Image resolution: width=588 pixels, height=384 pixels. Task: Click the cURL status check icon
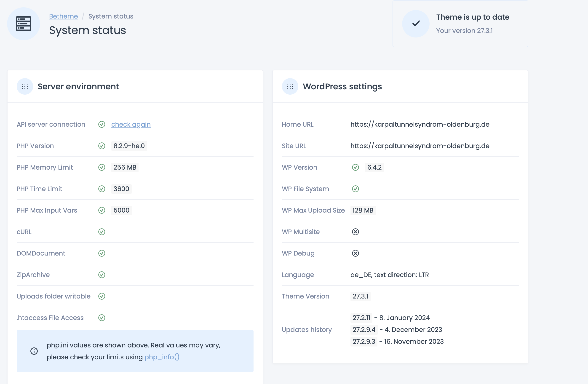[x=102, y=232]
